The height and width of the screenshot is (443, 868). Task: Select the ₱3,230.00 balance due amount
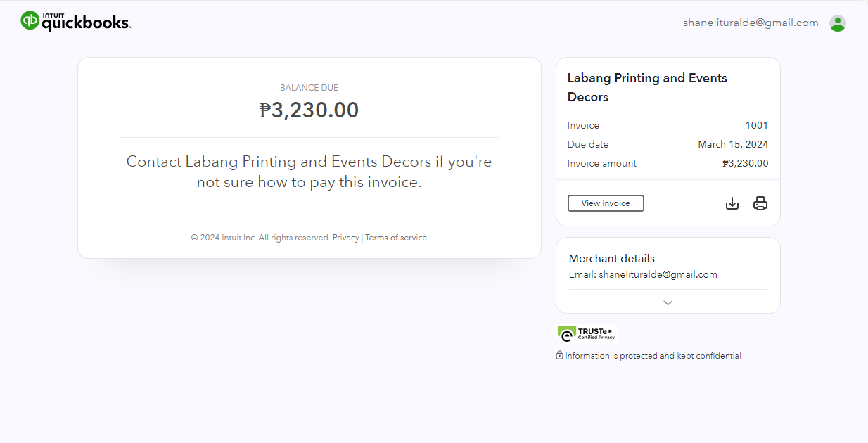click(309, 110)
